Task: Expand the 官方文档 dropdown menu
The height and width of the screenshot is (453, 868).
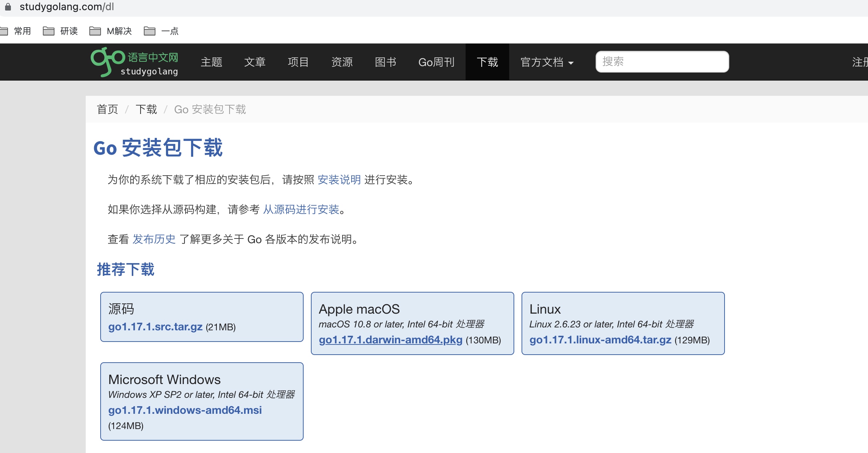Action: (547, 62)
